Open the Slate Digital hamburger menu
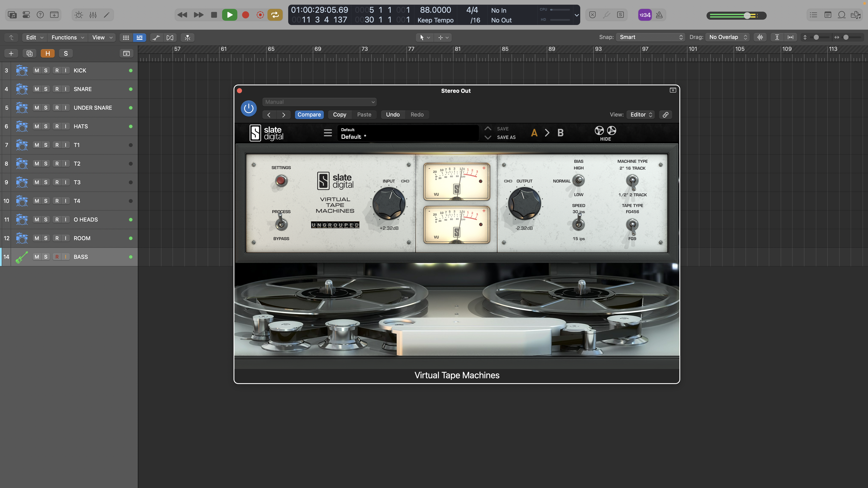The image size is (868, 488). (328, 133)
